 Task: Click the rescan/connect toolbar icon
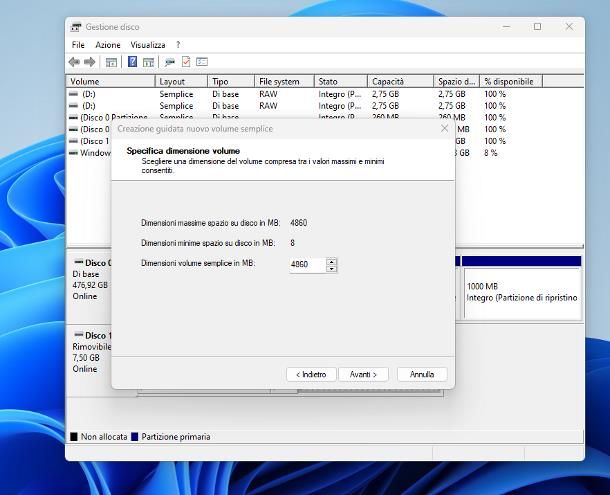[170, 62]
